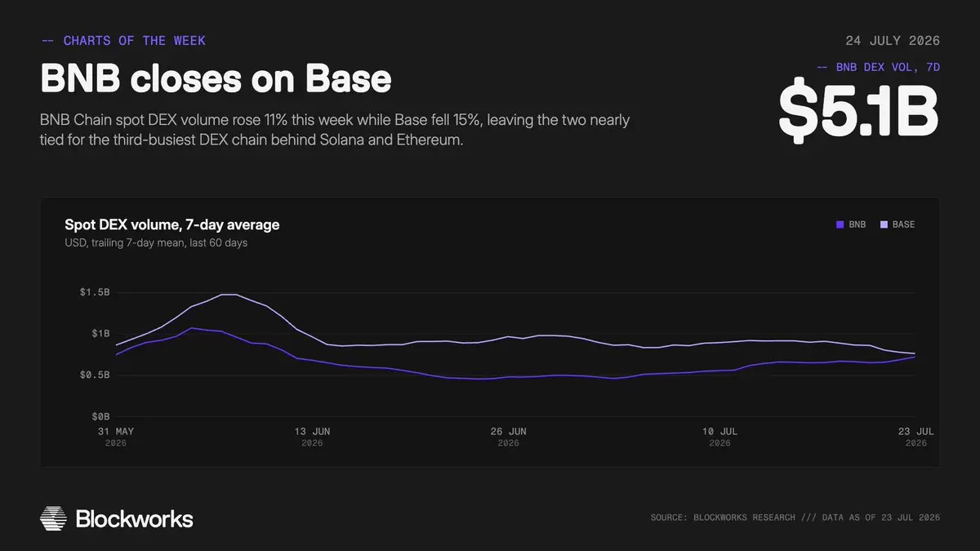Click the BASE legend color swatch
Viewport: 980px width, 551px height.
[883, 224]
